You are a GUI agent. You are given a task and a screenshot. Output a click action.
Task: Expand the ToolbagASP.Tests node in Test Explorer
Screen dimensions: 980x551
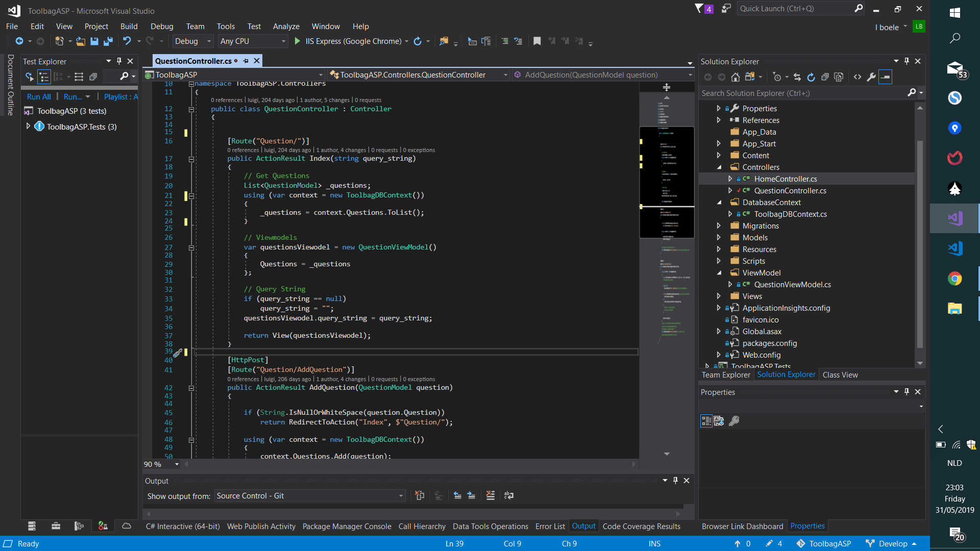pos(28,126)
